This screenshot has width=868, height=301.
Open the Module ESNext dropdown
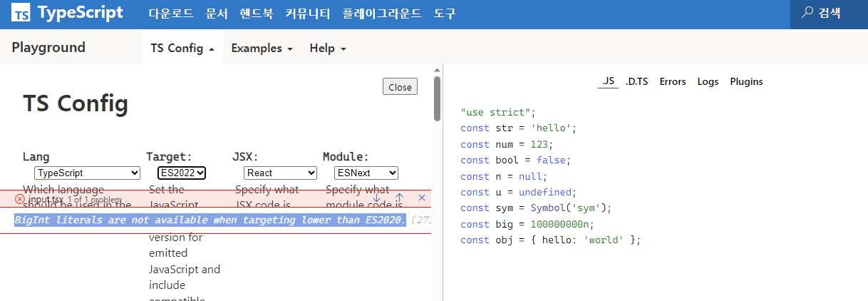tap(366, 173)
